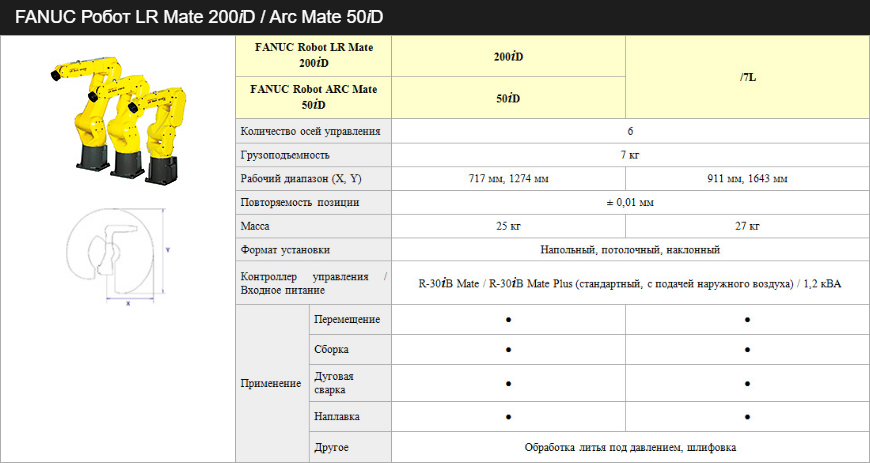The height and width of the screenshot is (463, 870).
Task: Click the /7L model column header
Action: [x=747, y=77]
